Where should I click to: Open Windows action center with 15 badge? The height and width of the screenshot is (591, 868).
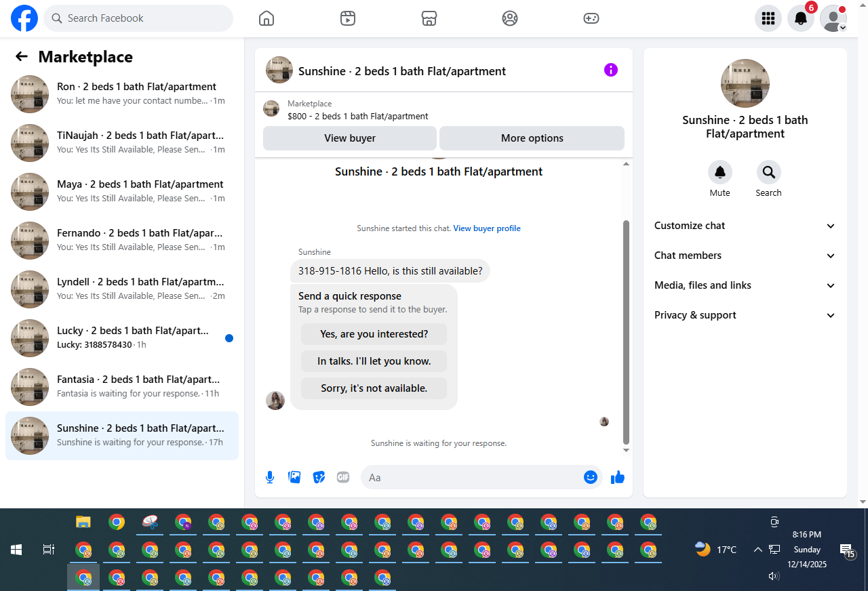847,550
